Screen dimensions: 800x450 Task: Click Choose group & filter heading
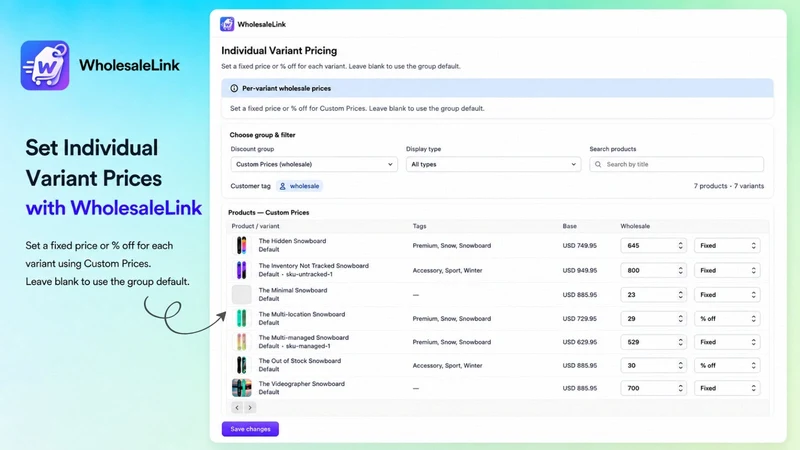pyautogui.click(x=262, y=135)
